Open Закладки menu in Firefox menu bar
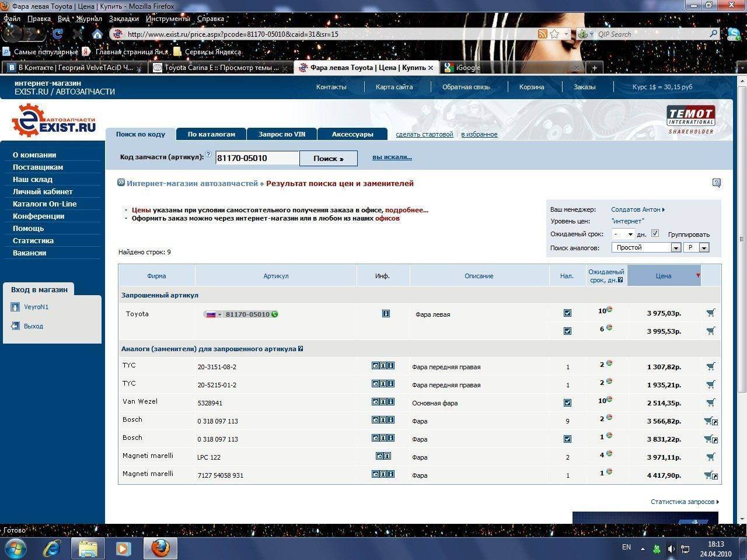The width and height of the screenshot is (747, 560). [124, 19]
